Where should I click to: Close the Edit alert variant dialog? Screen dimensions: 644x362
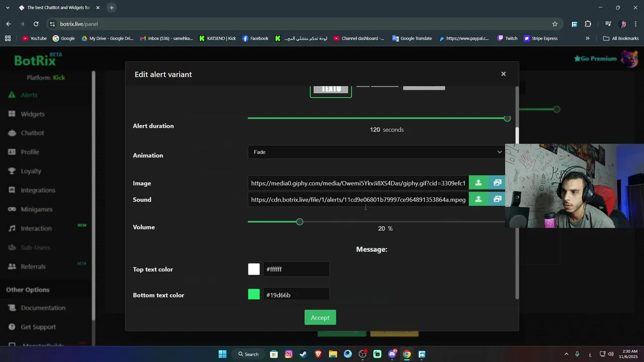503,74
